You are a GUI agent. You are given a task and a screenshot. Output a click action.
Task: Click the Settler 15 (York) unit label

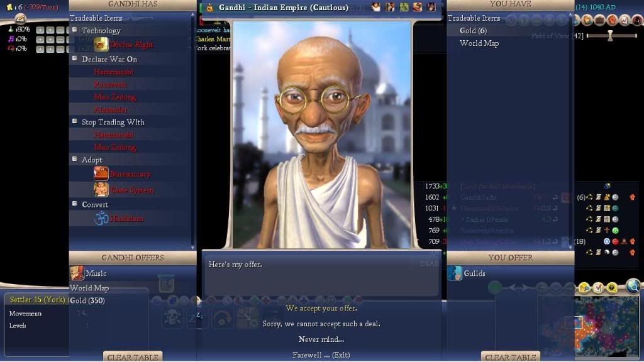point(37,300)
